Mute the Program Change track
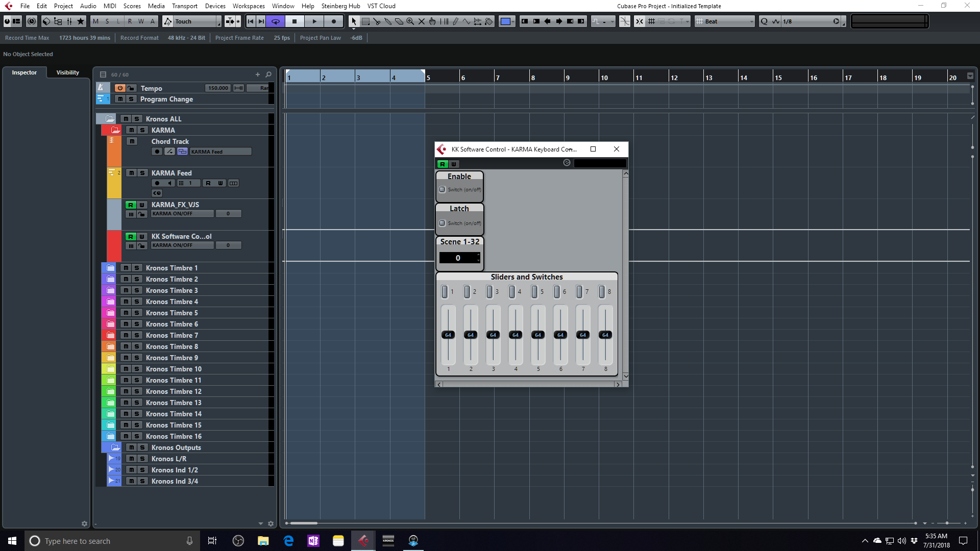 (120, 99)
